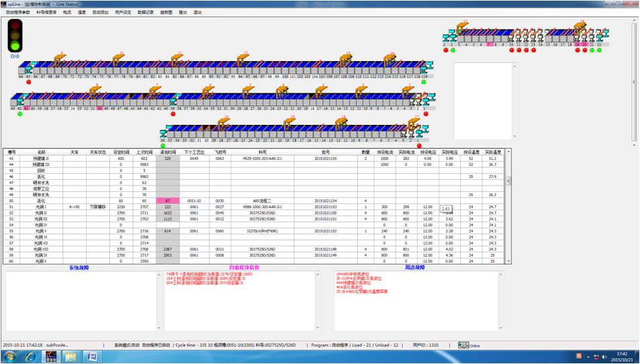Click green indicator light below station 119
Image resolution: width=640 pixels, height=364 pixels.
[x=424, y=83]
